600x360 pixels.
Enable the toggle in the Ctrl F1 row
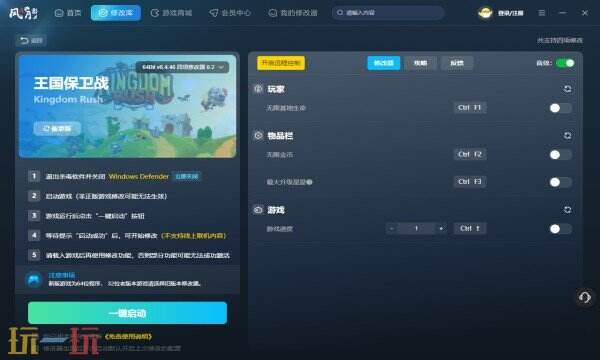click(x=560, y=108)
